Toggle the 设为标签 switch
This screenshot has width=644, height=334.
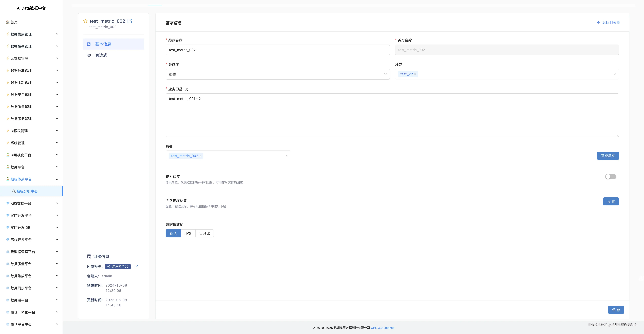click(611, 176)
